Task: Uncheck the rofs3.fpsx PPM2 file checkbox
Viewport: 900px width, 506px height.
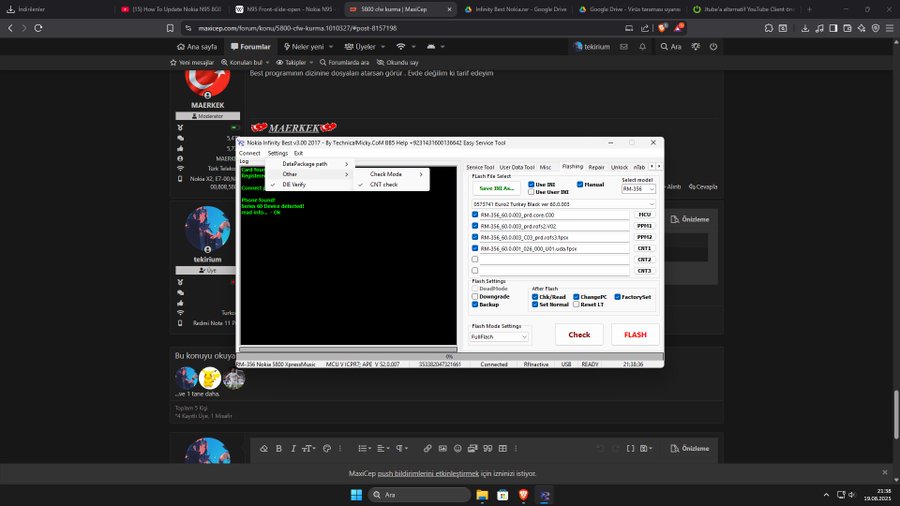Action: pyautogui.click(x=475, y=237)
